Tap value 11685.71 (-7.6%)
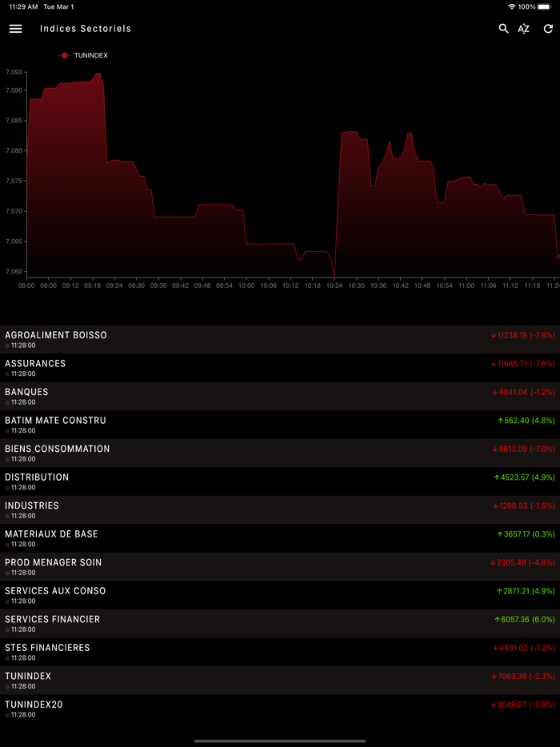This screenshot has height=747, width=560. 523,364
